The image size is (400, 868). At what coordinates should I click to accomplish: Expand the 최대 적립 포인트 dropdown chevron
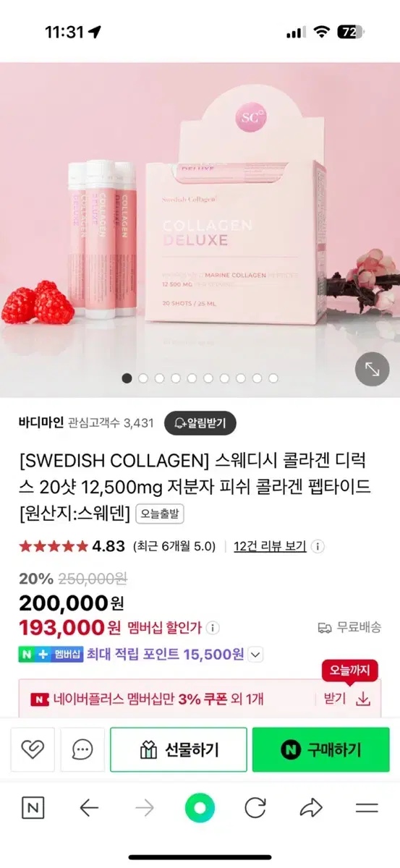tap(256, 655)
